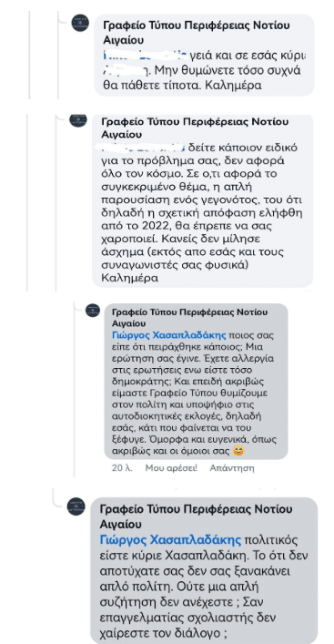Open tagged Γιώργος Χασαπλαδάκης before 'ποιος σας είπε'

tap(169, 335)
